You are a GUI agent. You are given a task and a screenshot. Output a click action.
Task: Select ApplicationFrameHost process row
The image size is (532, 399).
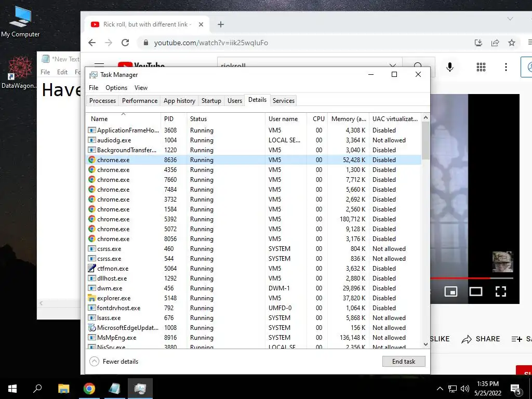[x=254, y=130]
